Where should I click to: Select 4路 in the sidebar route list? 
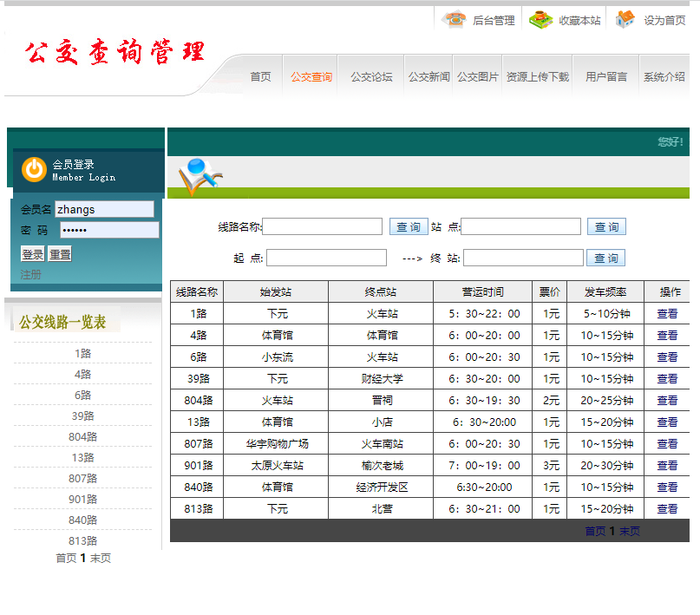(83, 375)
